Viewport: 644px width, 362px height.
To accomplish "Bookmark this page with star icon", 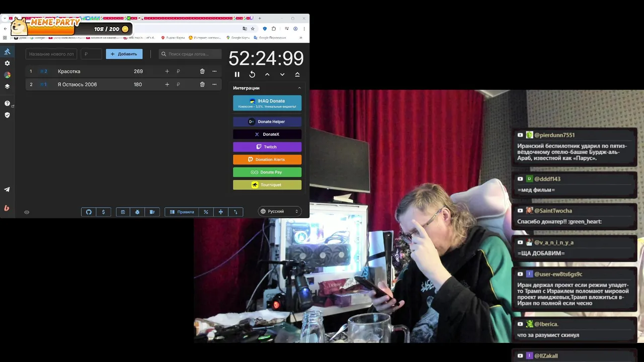I will (253, 29).
